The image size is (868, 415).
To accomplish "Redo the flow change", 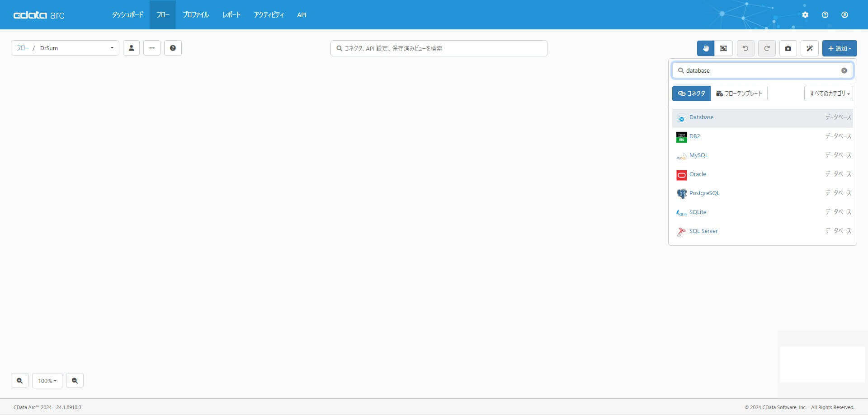I will (767, 48).
